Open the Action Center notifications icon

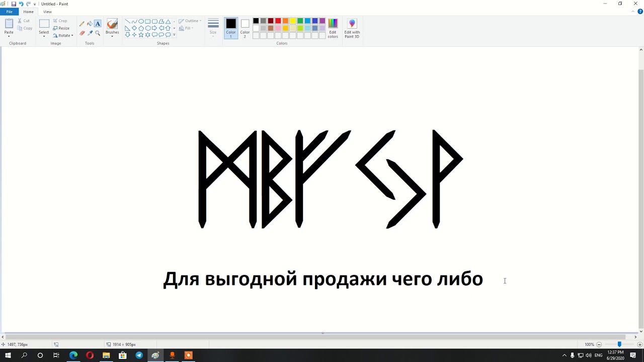[x=633, y=355]
